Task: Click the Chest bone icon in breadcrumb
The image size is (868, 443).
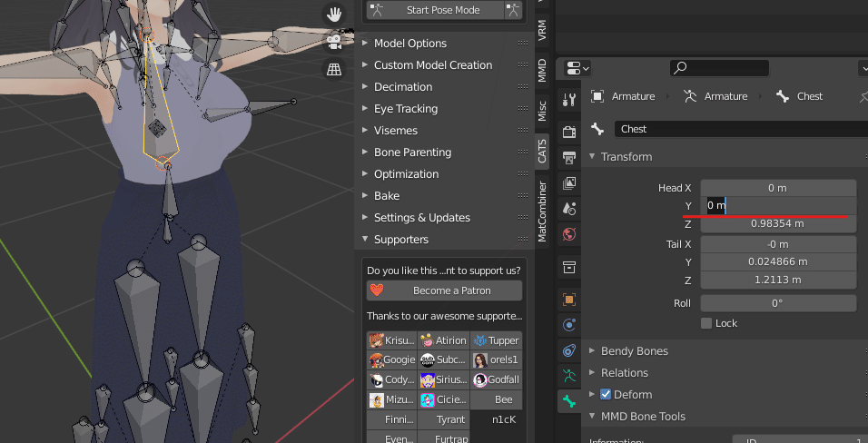Action: pyautogui.click(x=782, y=96)
